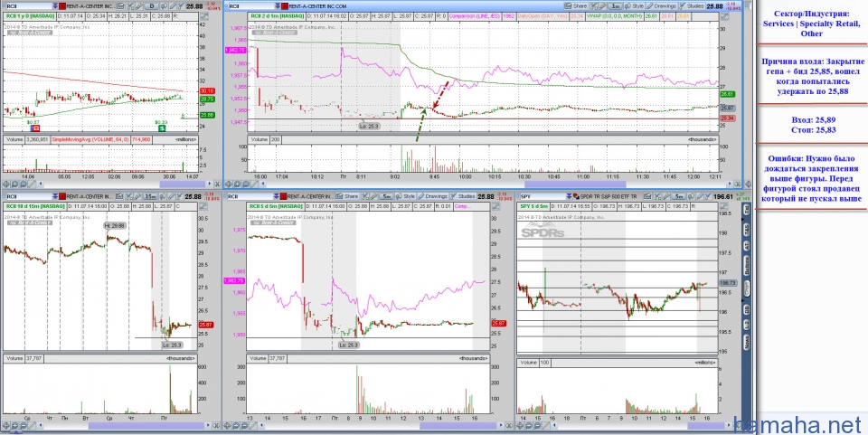Click wrench settings icon on daily chart

(x=139, y=6)
